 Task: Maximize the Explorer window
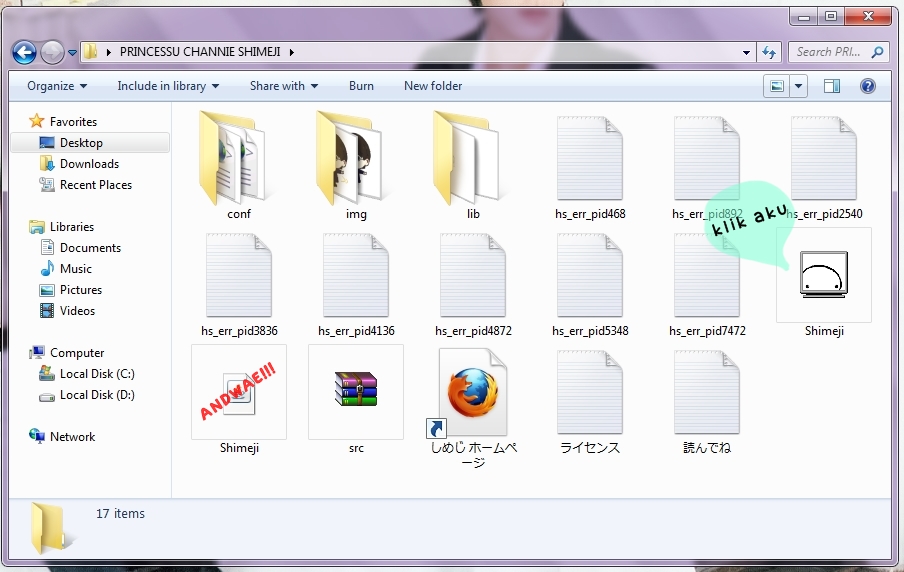pos(831,17)
